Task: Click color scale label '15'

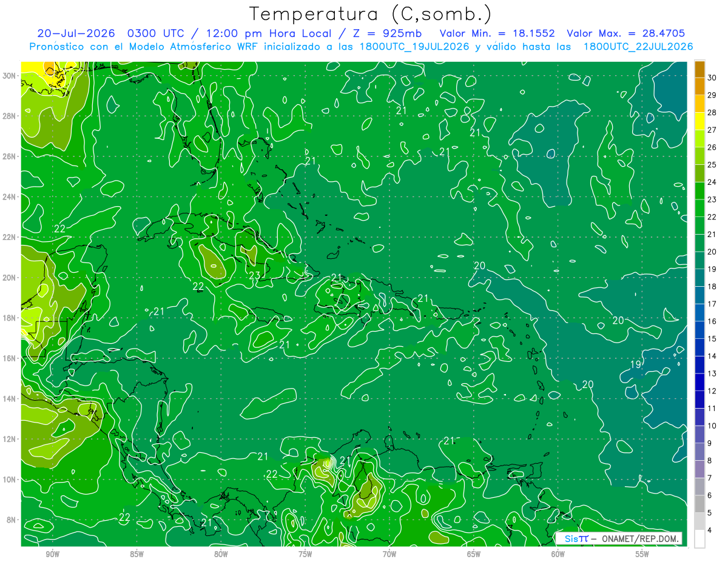Action: 712,339
